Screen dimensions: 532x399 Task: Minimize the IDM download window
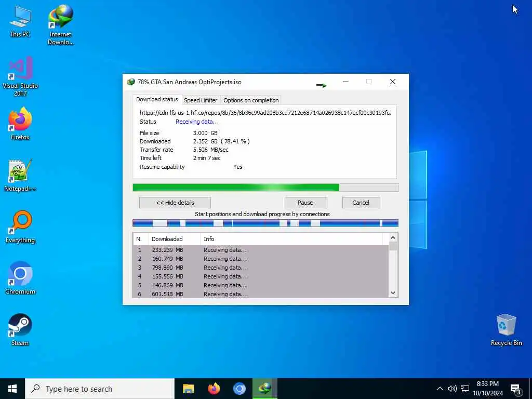point(345,82)
